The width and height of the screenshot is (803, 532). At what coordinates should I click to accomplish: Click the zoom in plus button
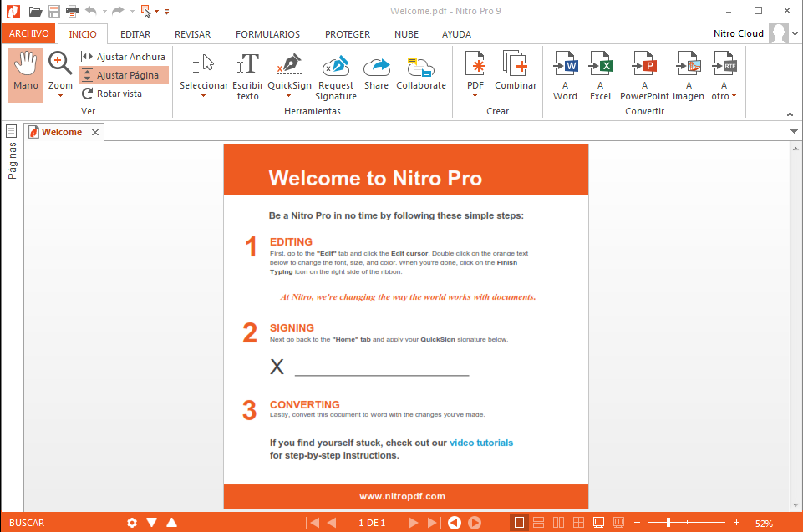click(736, 522)
